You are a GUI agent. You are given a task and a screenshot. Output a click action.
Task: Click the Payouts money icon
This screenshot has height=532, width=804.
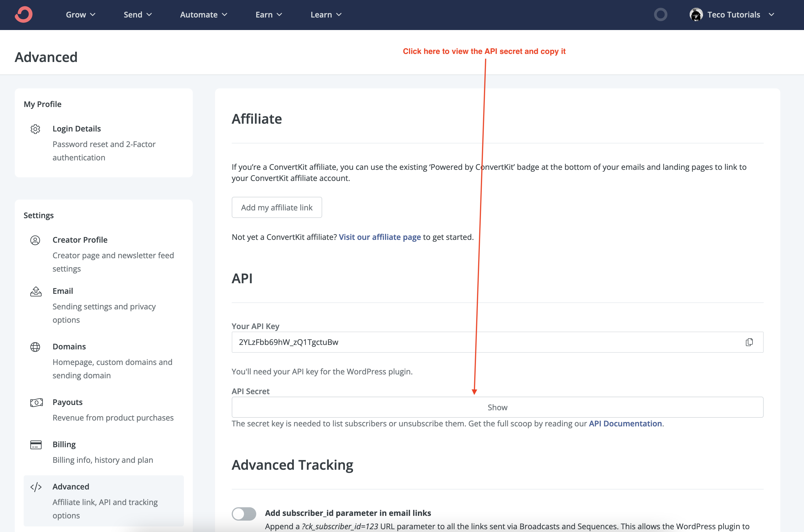tap(36, 402)
